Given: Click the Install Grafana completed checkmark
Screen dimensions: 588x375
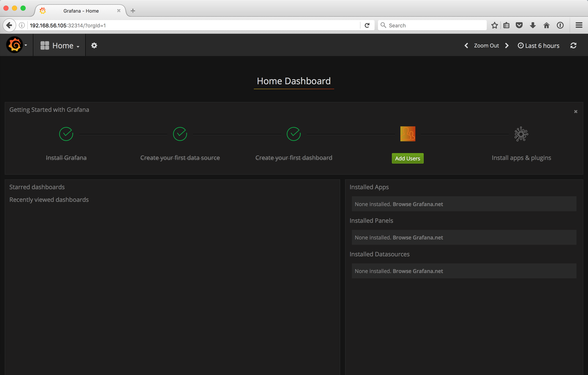Looking at the screenshot, I should tap(66, 133).
